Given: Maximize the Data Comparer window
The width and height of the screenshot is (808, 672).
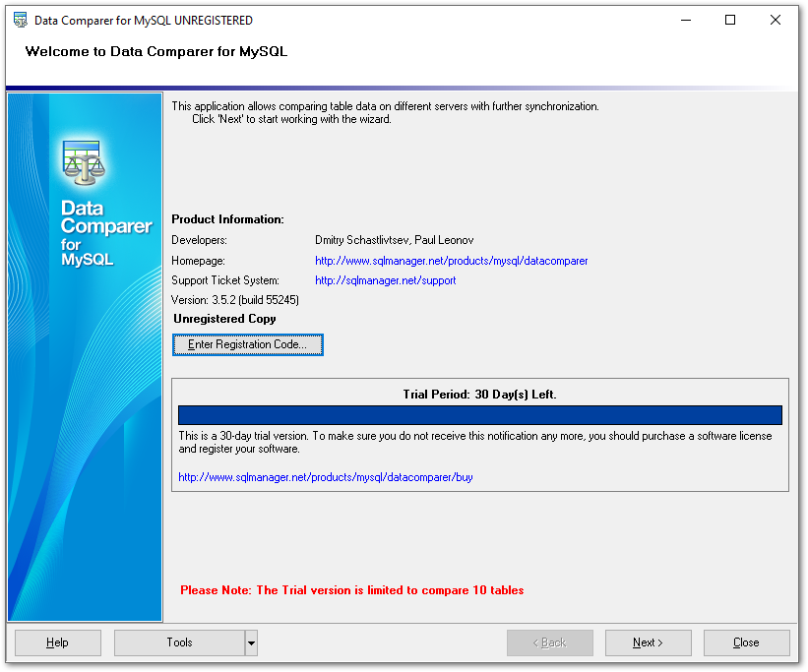Looking at the screenshot, I should point(730,20).
